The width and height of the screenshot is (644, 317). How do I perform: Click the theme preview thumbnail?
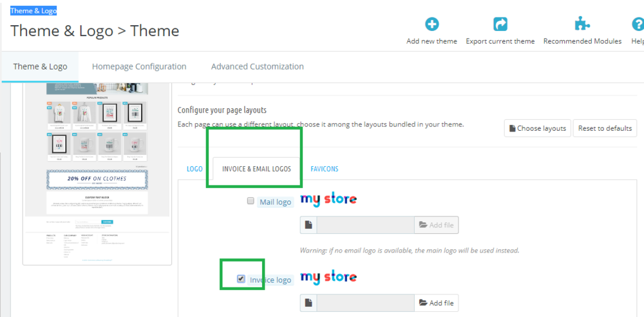point(97,173)
